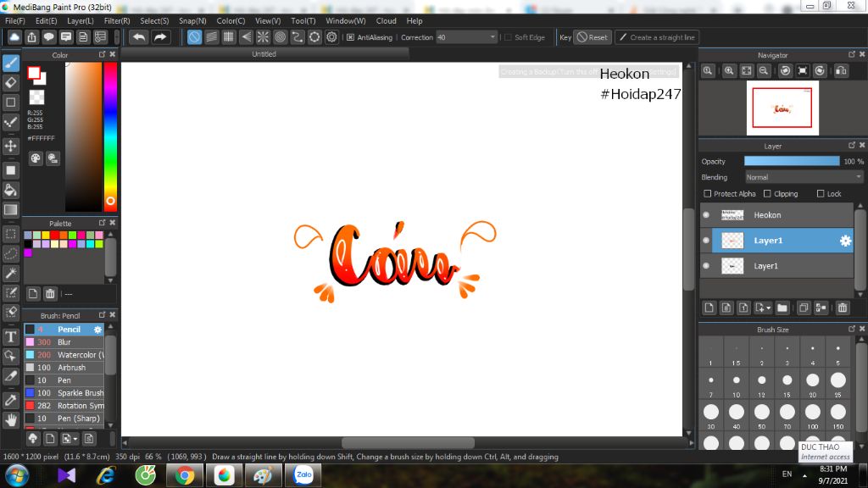Open the cloud icon in top toolbar
The image size is (868, 488).
[x=14, y=37]
